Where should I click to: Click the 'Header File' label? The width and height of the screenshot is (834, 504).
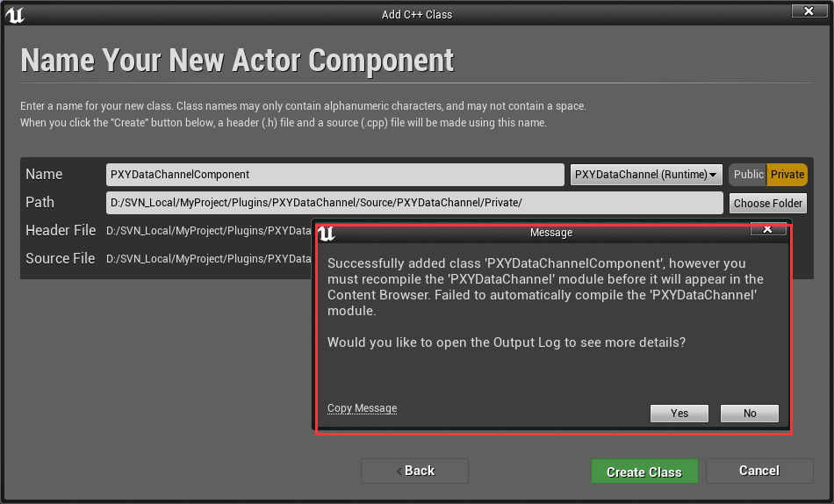61,230
